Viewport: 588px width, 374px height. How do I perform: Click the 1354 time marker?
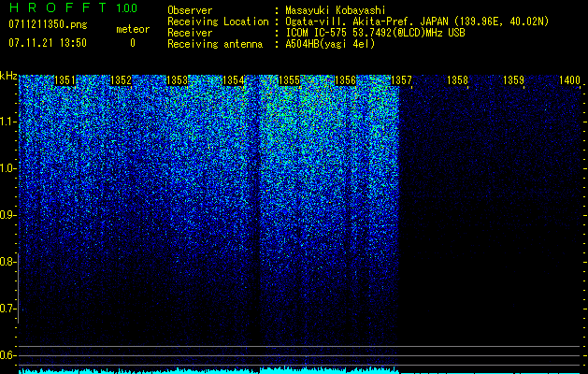tap(234, 80)
